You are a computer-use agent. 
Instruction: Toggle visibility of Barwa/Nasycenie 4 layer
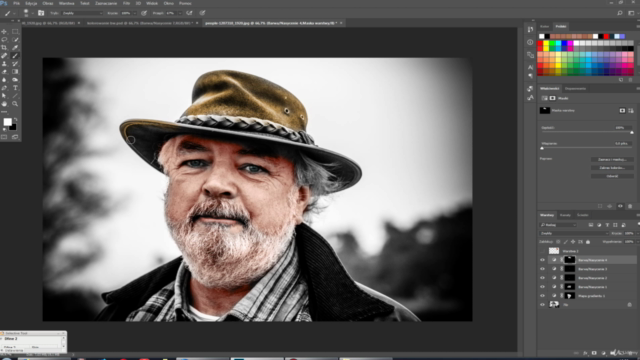pos(542,260)
